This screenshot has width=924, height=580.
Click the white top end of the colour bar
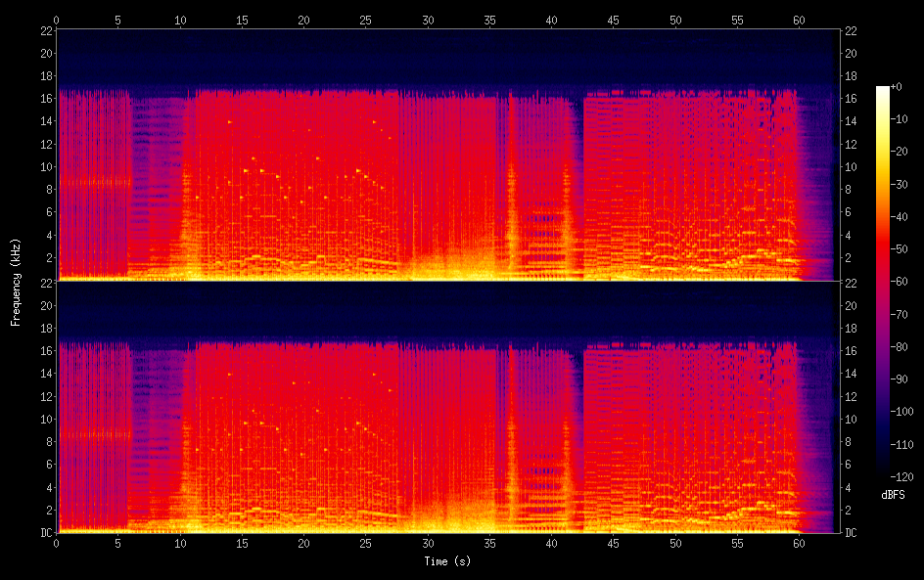883,89
